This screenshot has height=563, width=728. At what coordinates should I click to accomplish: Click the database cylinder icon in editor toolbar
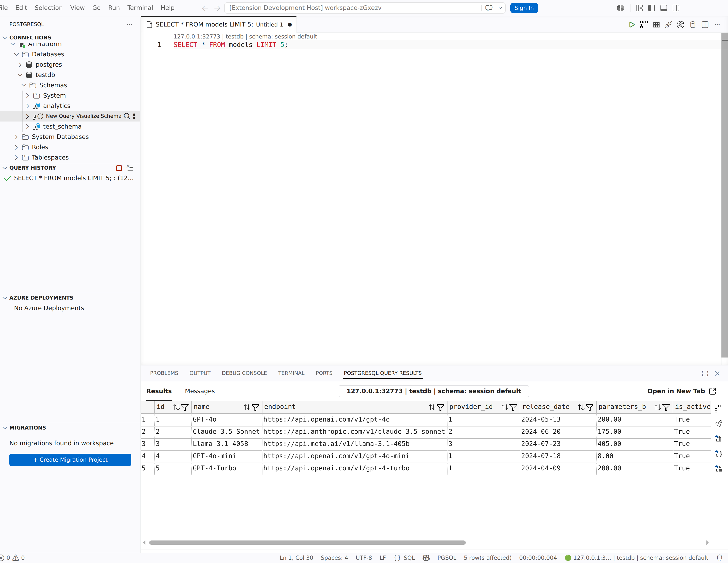pyautogui.click(x=693, y=25)
